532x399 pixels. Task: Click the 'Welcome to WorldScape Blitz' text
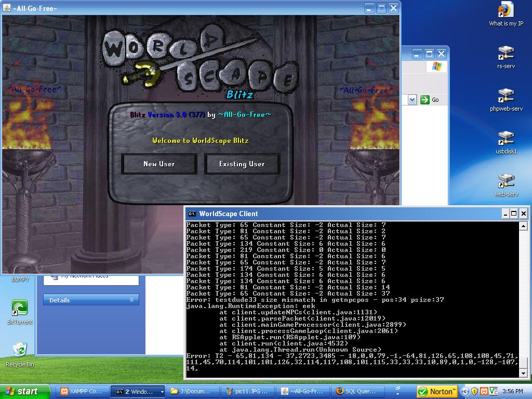200,140
